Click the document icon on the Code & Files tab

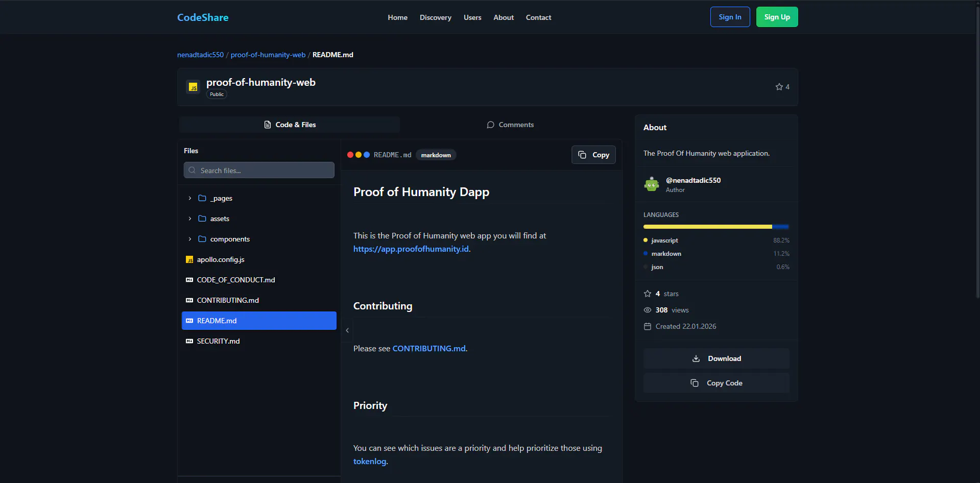tap(268, 125)
